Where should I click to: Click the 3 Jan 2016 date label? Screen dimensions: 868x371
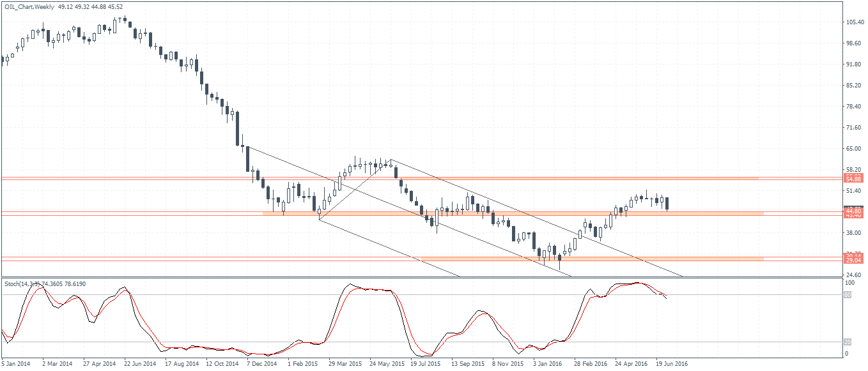[549, 364]
